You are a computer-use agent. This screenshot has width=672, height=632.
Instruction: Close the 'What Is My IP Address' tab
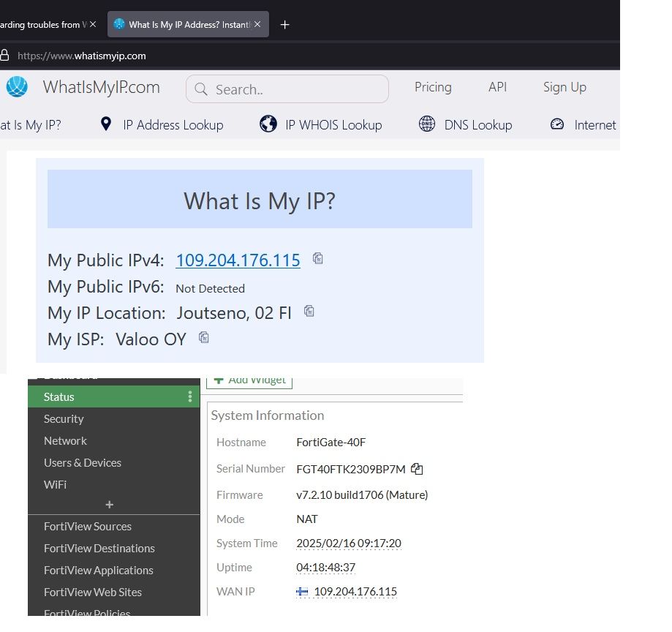coord(257,24)
